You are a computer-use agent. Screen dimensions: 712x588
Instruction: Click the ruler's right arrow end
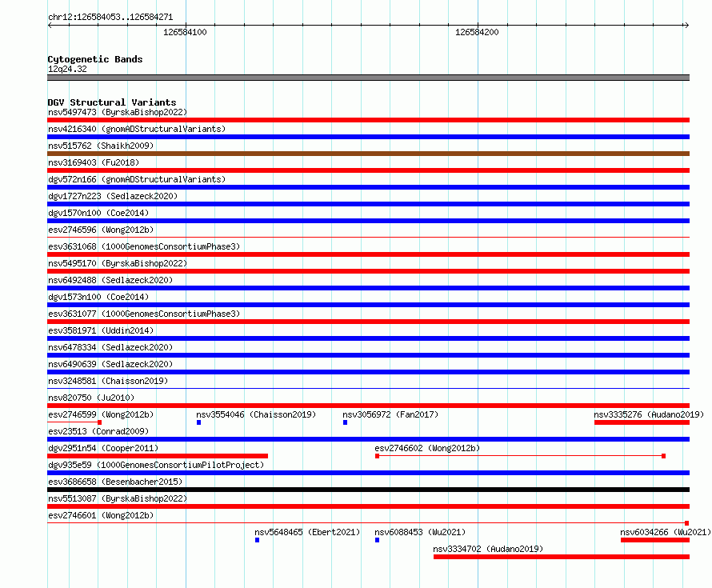pyautogui.click(x=686, y=26)
